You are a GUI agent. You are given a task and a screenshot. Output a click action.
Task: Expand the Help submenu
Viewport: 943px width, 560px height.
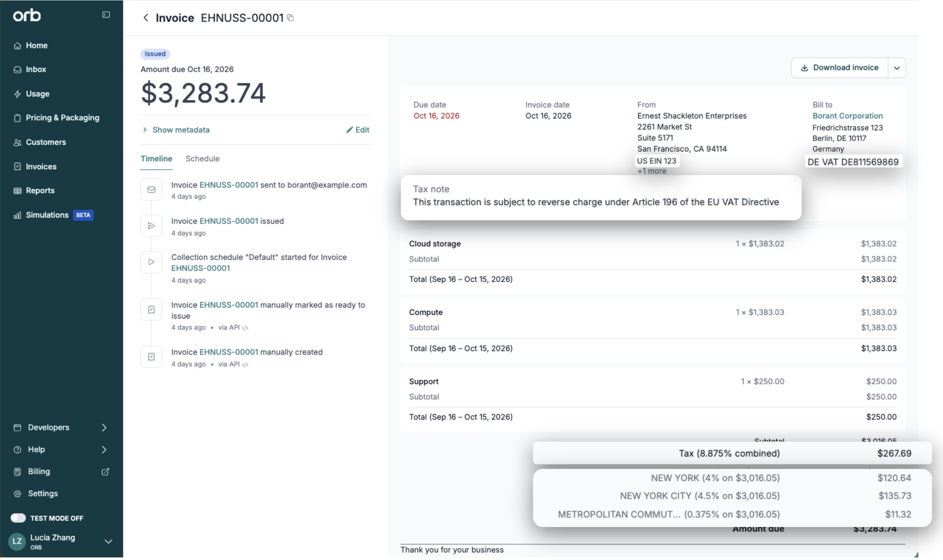point(104,450)
